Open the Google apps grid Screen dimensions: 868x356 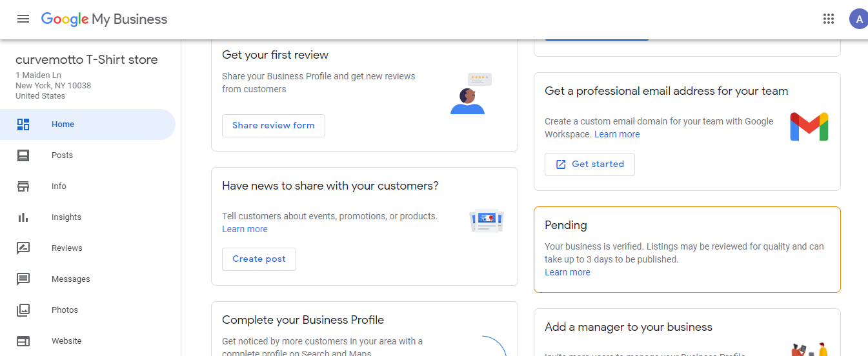[x=829, y=19]
